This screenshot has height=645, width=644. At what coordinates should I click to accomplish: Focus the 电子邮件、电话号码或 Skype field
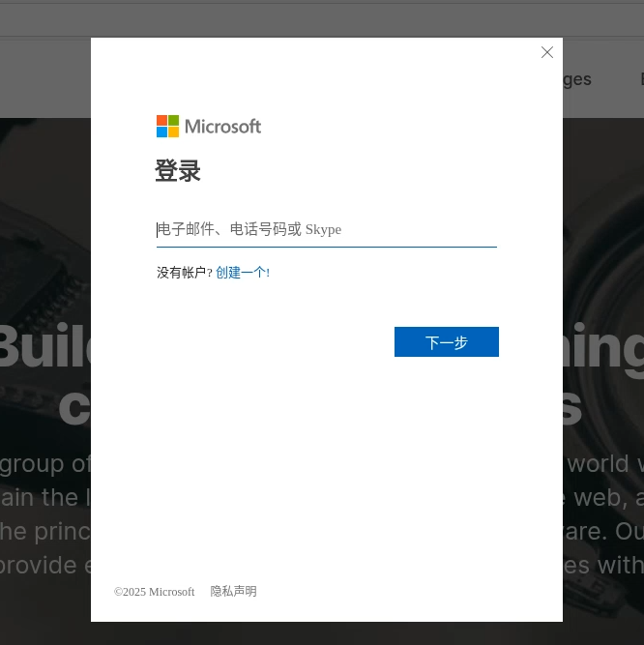coord(326,230)
